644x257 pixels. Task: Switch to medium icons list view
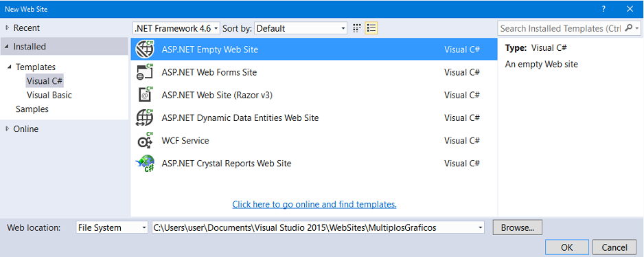click(371, 28)
